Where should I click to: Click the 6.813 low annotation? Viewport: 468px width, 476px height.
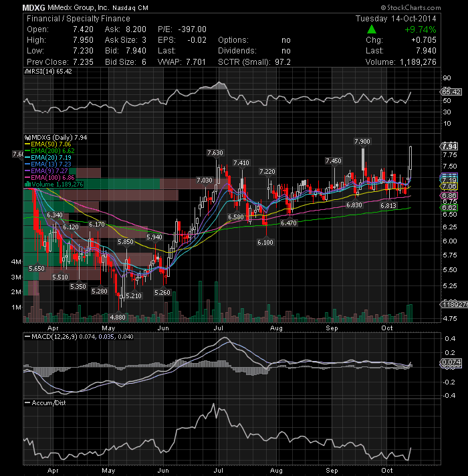pyautogui.click(x=388, y=206)
